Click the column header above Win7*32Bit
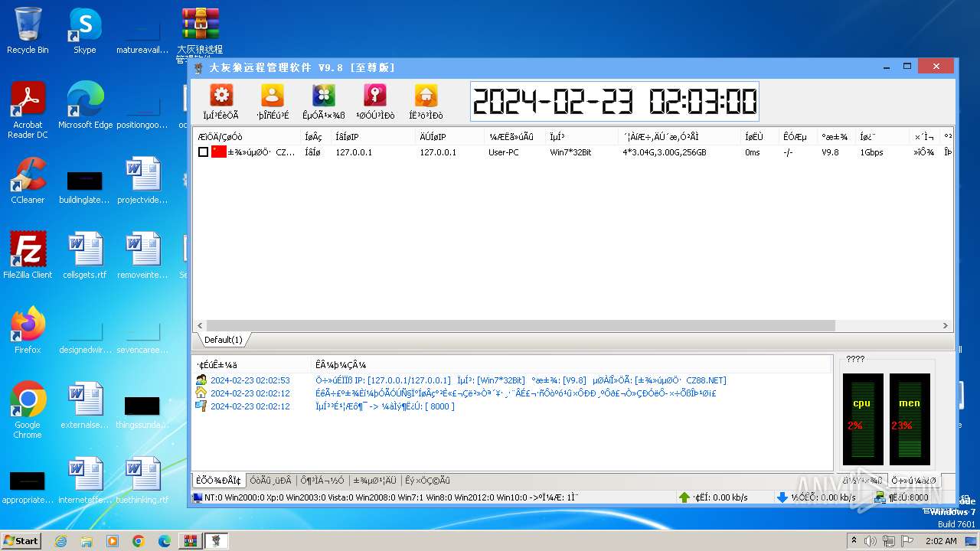The image size is (980, 551). 581,137
